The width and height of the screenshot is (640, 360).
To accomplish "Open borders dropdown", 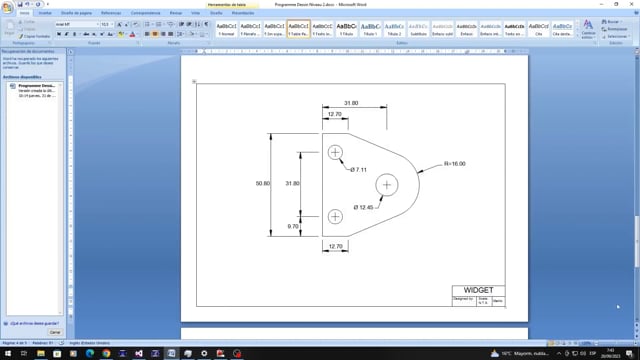I will (204, 34).
